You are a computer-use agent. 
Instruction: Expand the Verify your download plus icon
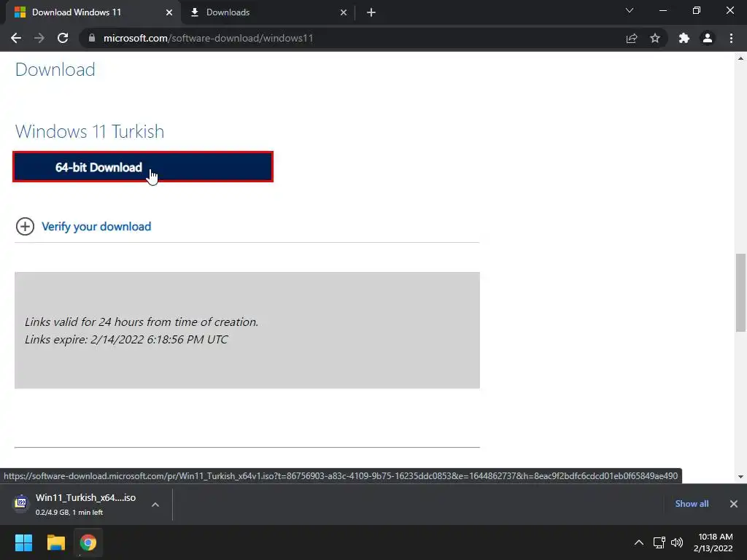tap(25, 226)
